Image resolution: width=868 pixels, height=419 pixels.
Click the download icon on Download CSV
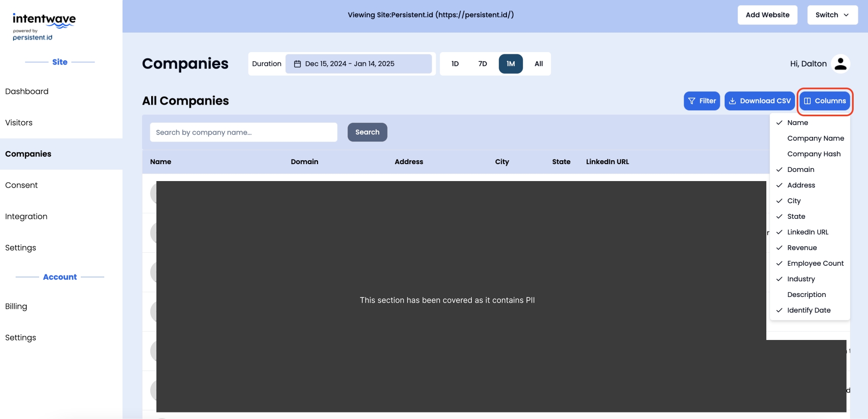coord(732,101)
